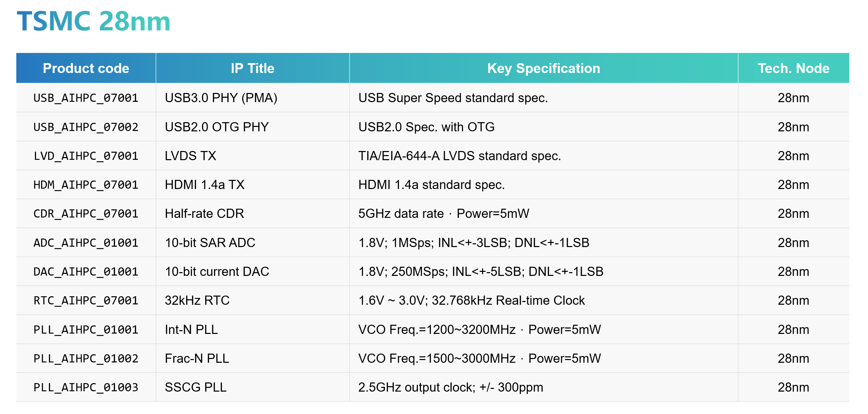Select the 32.768kHz Real-time Clock specification
Image resolution: width=868 pixels, height=414 pixels.
[x=471, y=301]
